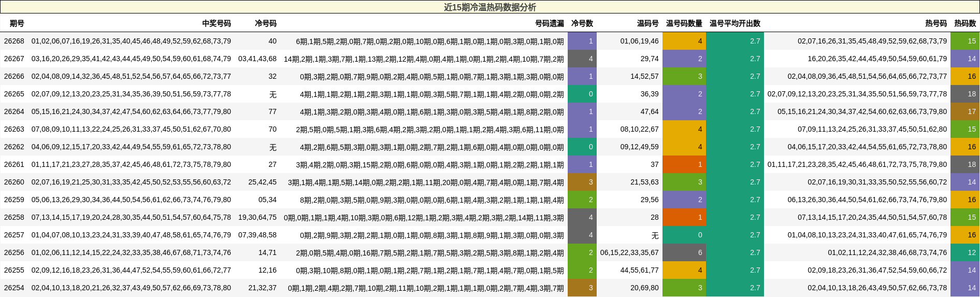This screenshot has width=980, height=297.
Task: Select period number 26254
Action: pos(14,288)
